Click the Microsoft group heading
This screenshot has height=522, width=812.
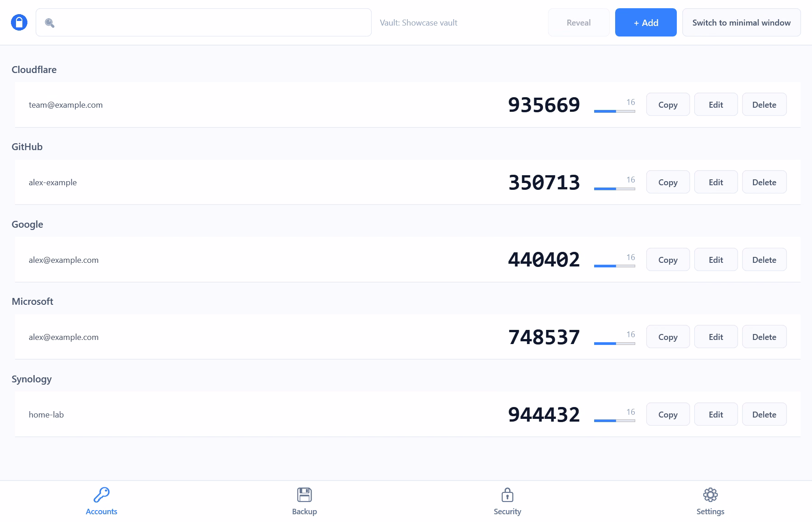(x=32, y=302)
